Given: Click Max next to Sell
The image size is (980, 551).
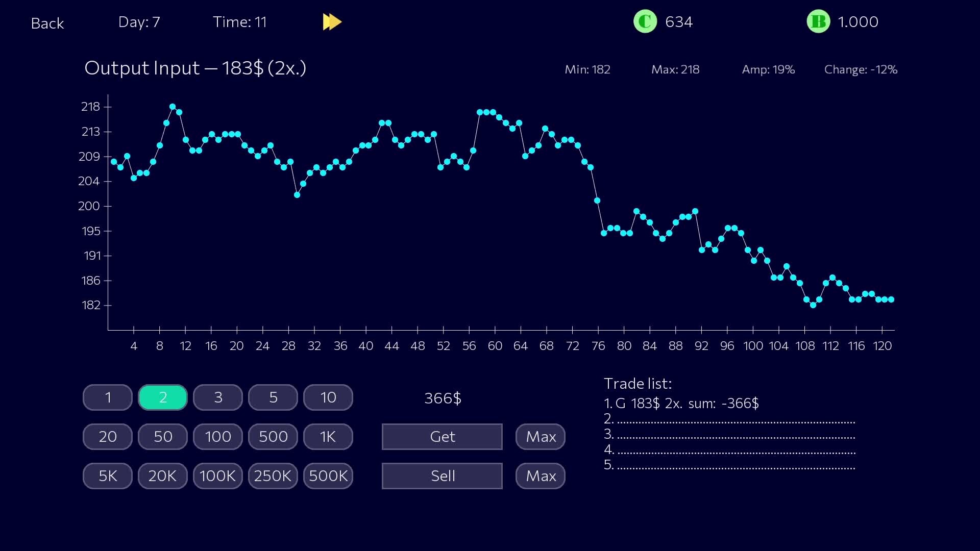Looking at the screenshot, I should click(541, 476).
